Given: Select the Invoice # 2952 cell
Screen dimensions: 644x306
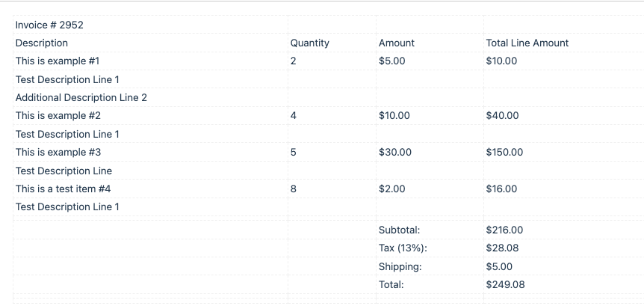Looking at the screenshot, I should click(x=150, y=25).
